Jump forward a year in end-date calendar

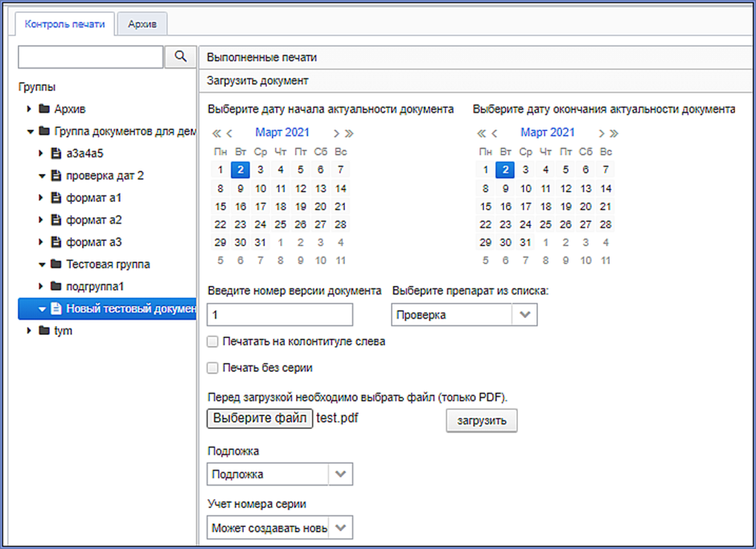614,133
